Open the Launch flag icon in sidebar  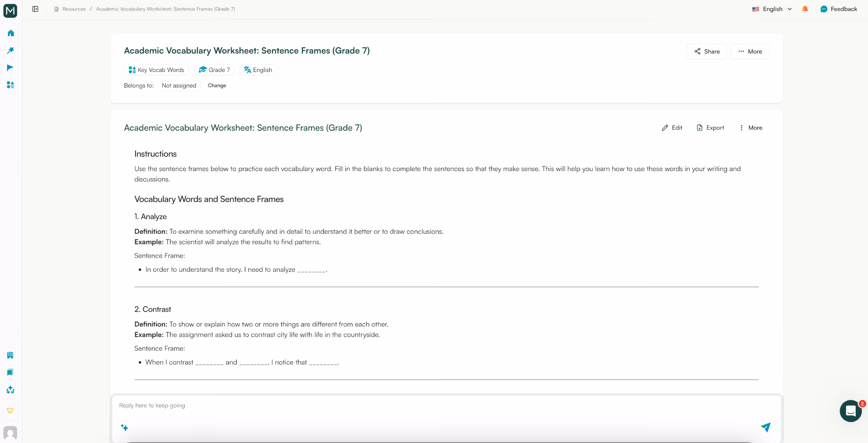point(10,67)
